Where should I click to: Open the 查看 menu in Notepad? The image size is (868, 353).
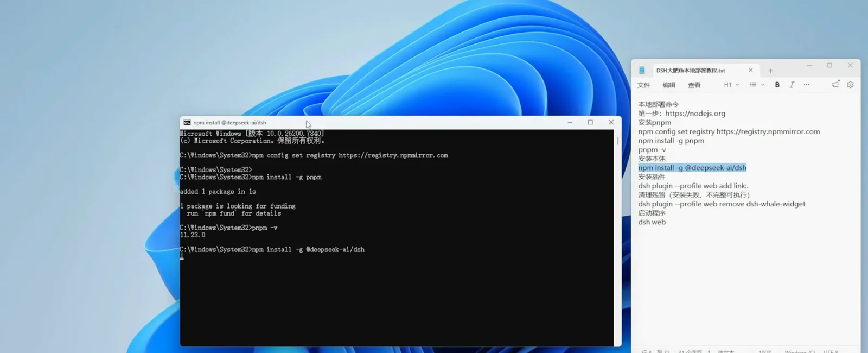[694, 85]
